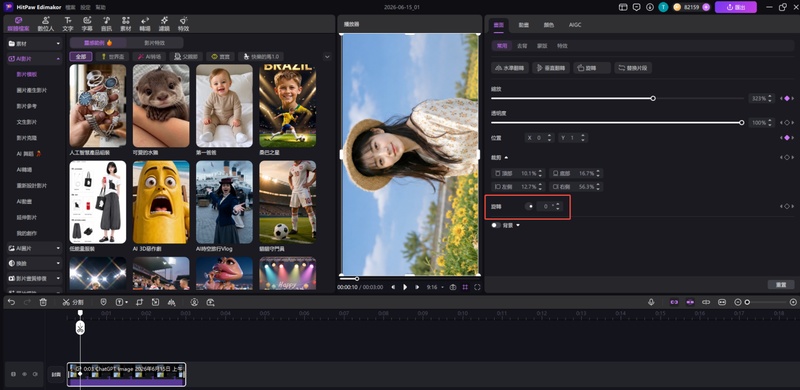Switch to the 顏色 color tab
This screenshot has width=800, height=390.
click(548, 25)
